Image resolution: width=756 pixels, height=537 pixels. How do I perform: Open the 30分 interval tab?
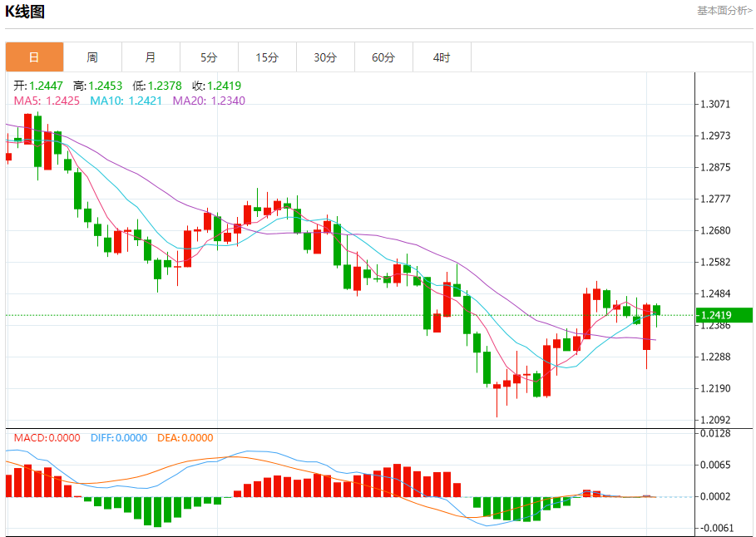(325, 57)
